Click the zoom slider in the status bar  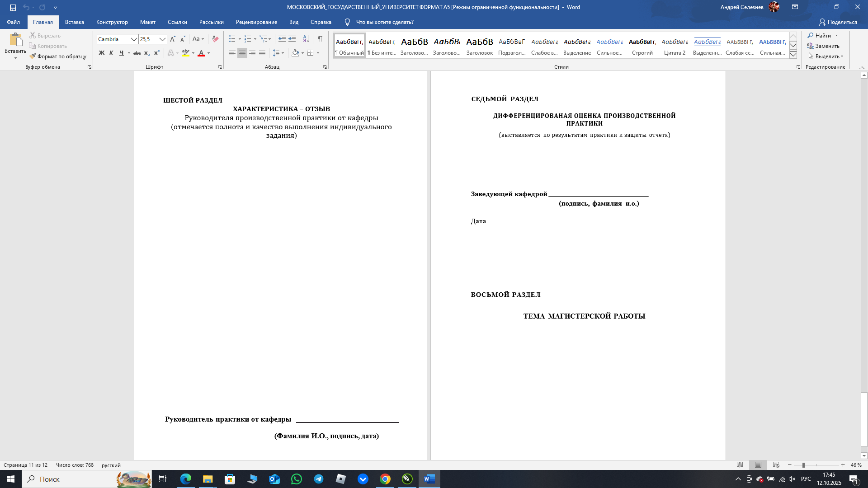pos(803,465)
